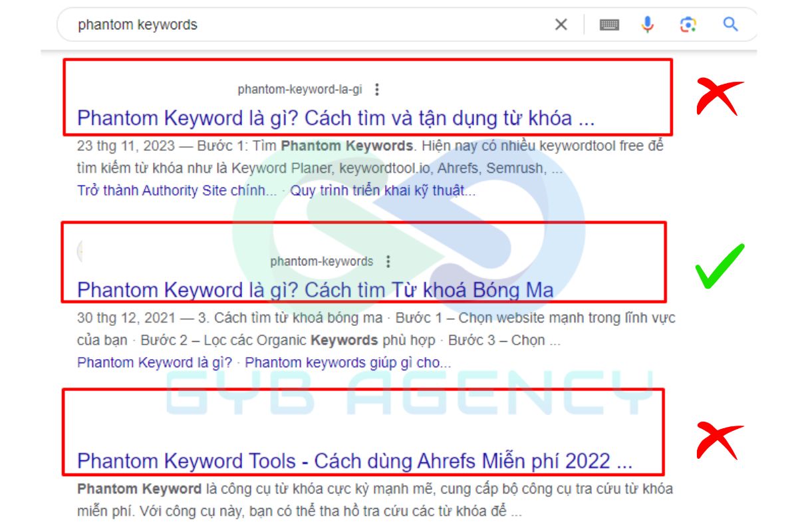Screen dimensions: 798x532
Task: Click the date '23 thg 11, 2023' in first snippet
Action: [126, 146]
